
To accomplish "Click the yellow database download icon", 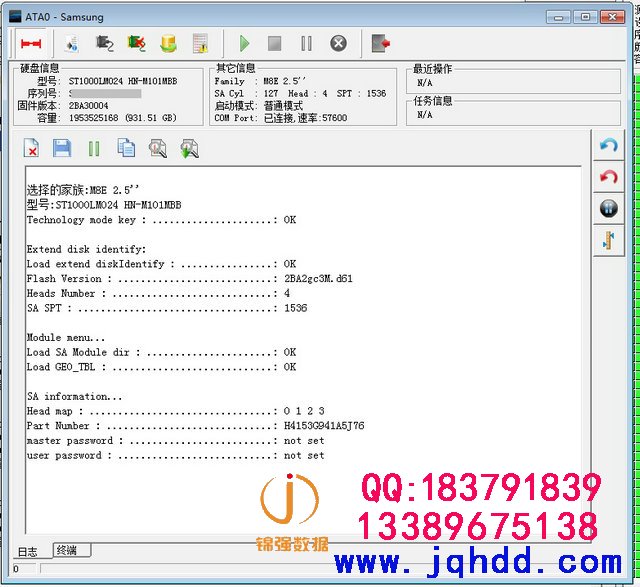I will pyautogui.click(x=169, y=44).
